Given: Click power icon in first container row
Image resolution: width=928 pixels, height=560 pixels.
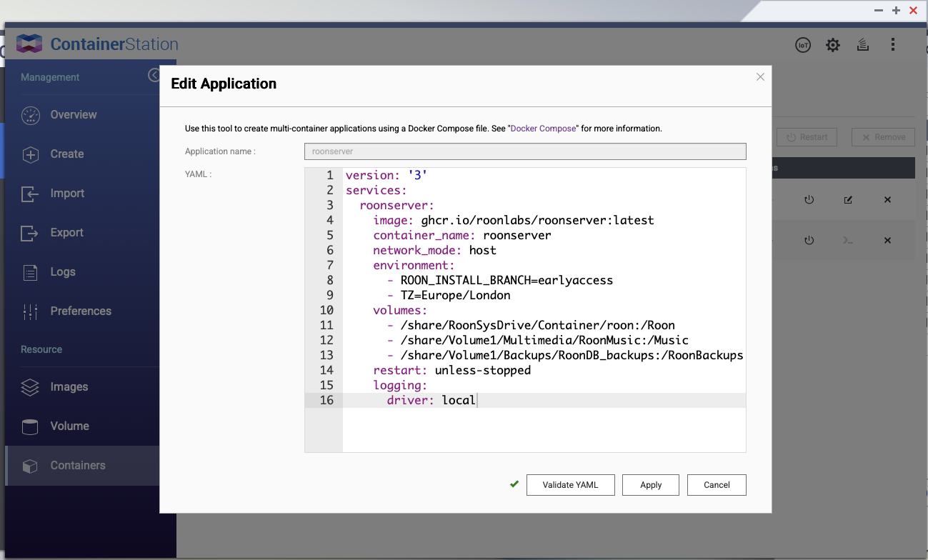Looking at the screenshot, I should pos(809,200).
